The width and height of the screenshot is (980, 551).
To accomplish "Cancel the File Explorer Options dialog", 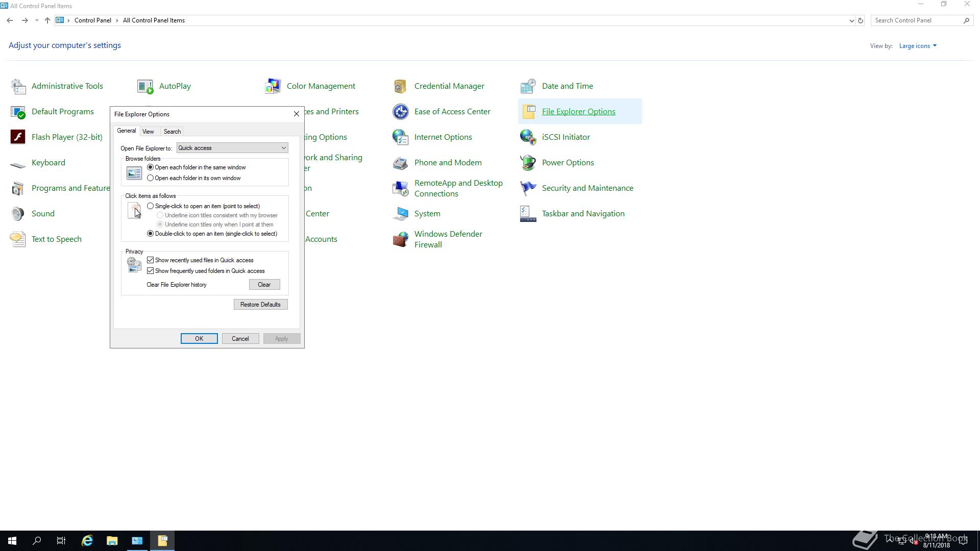I will 240,339.
